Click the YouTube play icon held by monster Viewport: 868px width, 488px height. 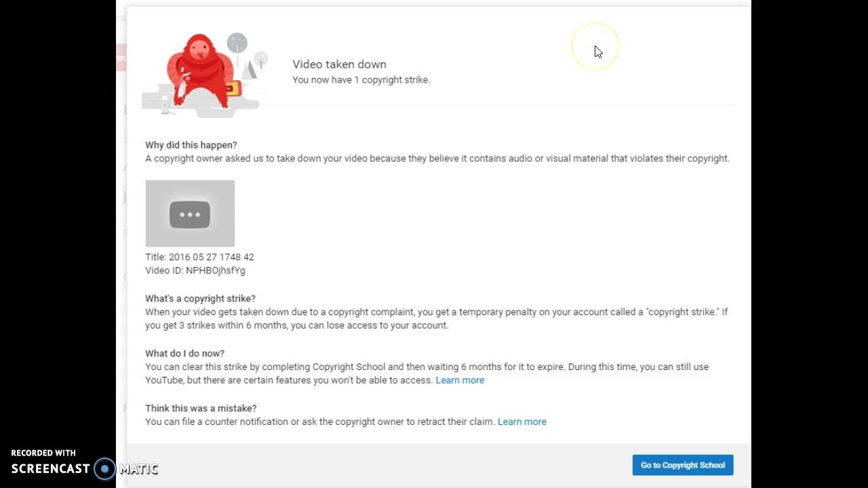(x=232, y=88)
